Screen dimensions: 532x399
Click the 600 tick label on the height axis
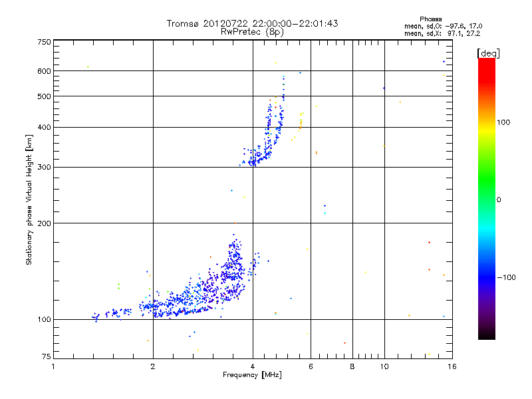44,71
